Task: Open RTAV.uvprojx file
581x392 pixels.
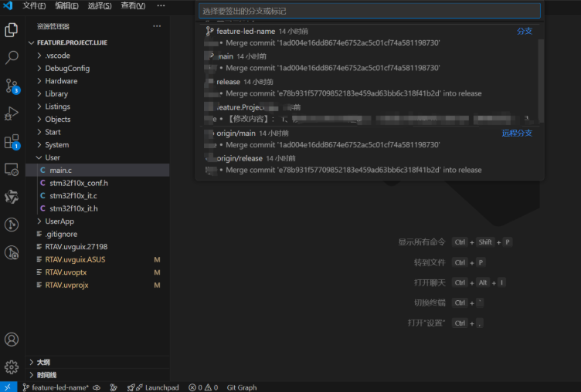Action: pos(97,285)
